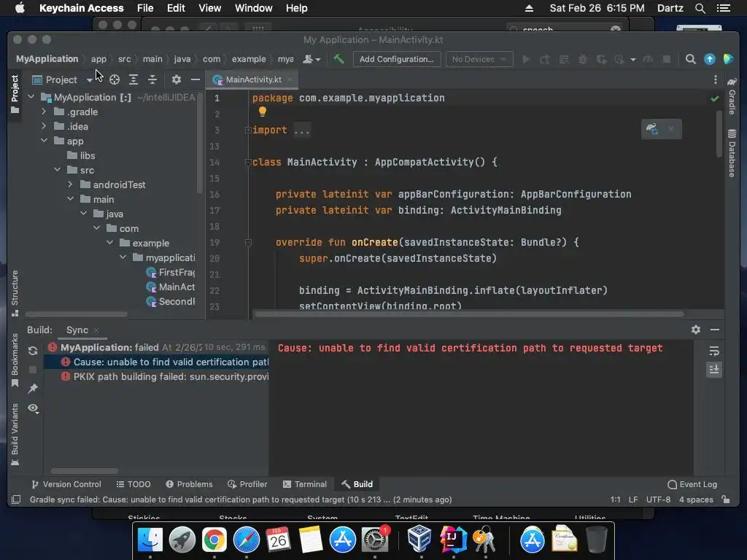Click the editor horizontal scrollbar

point(469,314)
